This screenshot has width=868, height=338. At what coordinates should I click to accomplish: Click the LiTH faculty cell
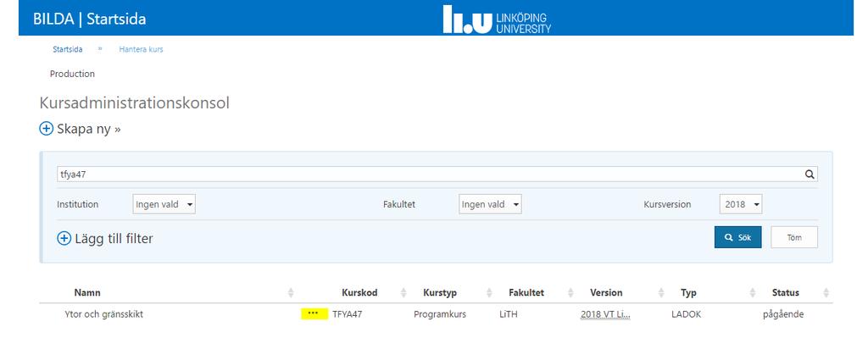point(509,314)
